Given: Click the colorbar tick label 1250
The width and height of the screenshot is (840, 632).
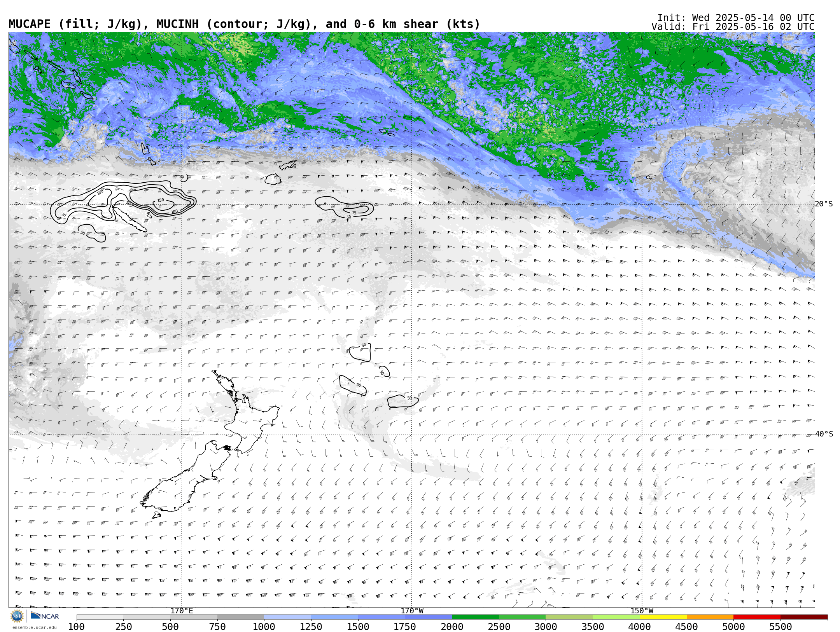Looking at the screenshot, I should click(x=311, y=627).
